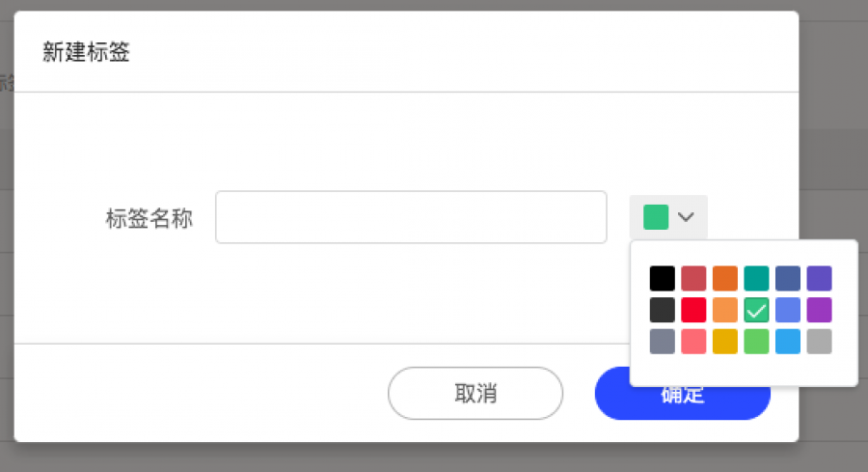Choose the sky blue swatch in bottom row
Image resolution: width=868 pixels, height=472 pixels.
point(788,342)
